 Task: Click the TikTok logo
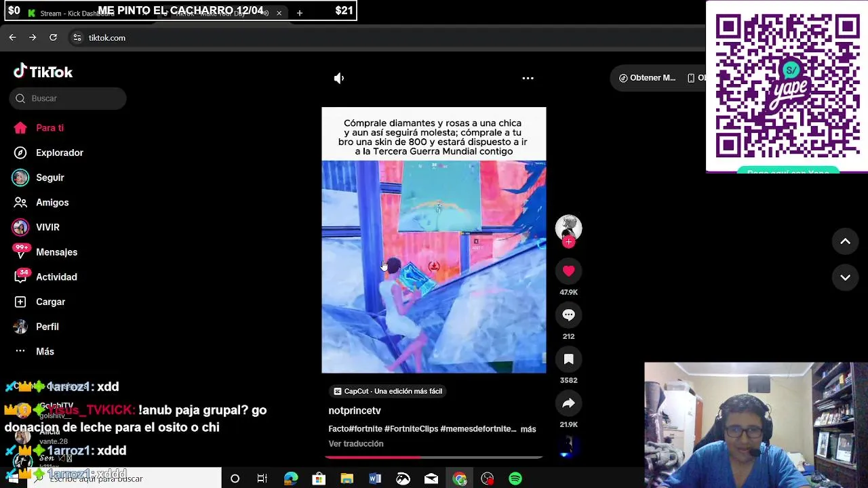coord(43,71)
